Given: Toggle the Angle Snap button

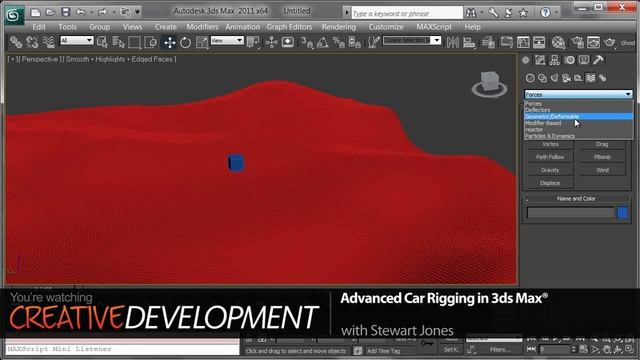Looking at the screenshot, I should point(323,42).
